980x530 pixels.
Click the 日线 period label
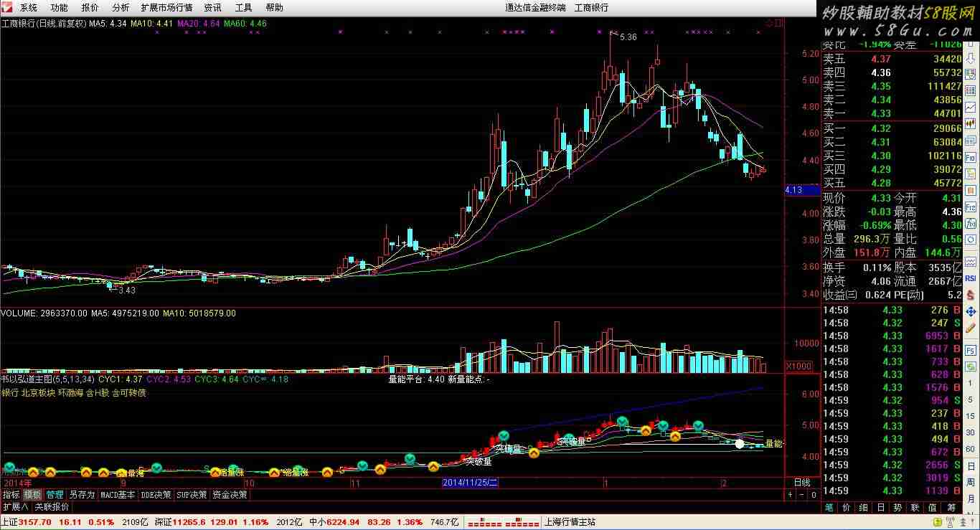tap(802, 482)
